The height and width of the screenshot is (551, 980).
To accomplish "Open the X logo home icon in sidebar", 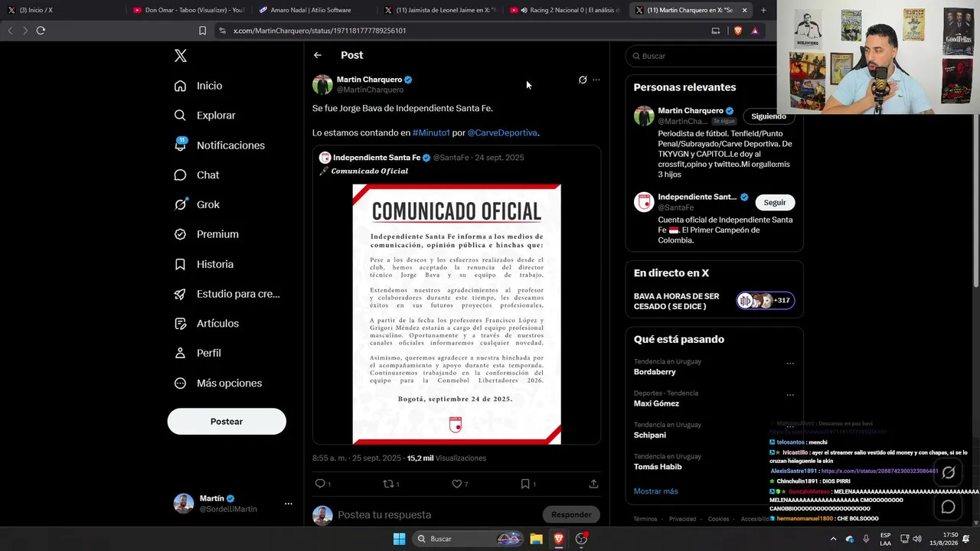I will [x=181, y=56].
